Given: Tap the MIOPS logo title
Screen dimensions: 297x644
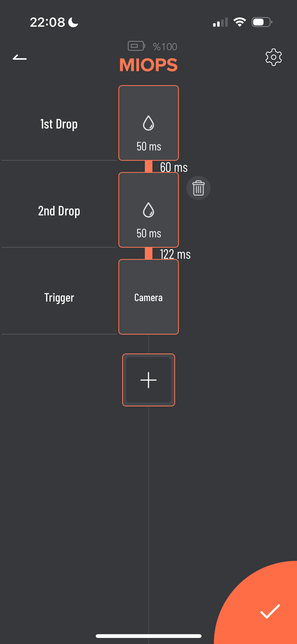Looking at the screenshot, I should pos(149,65).
